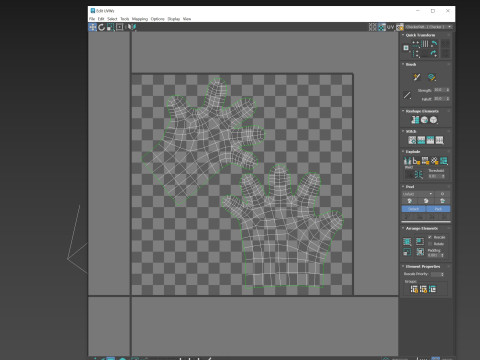Click the Select Group icon under Groups
Image resolution: width=480 pixels, height=360 pixels.
432,289
